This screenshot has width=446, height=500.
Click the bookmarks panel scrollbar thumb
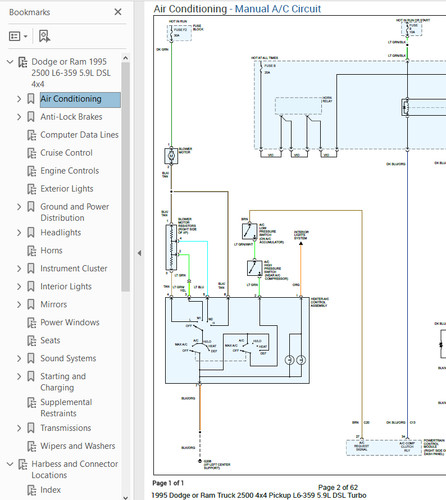pyautogui.click(x=125, y=177)
